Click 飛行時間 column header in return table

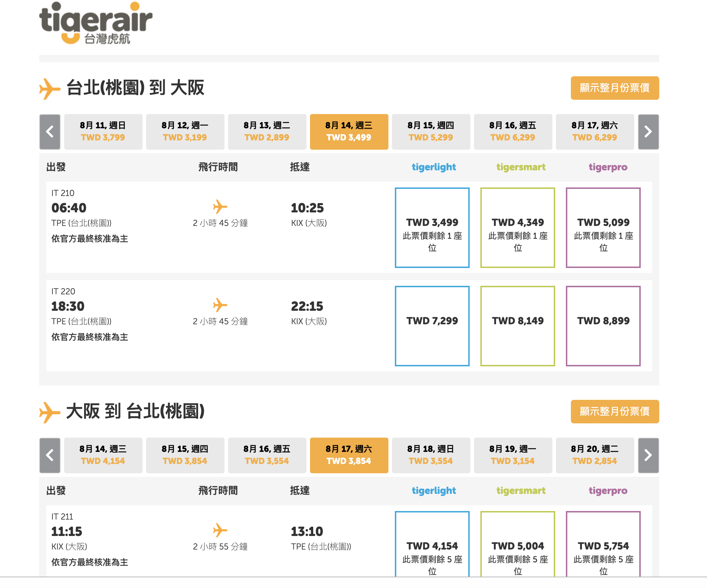pos(218,490)
